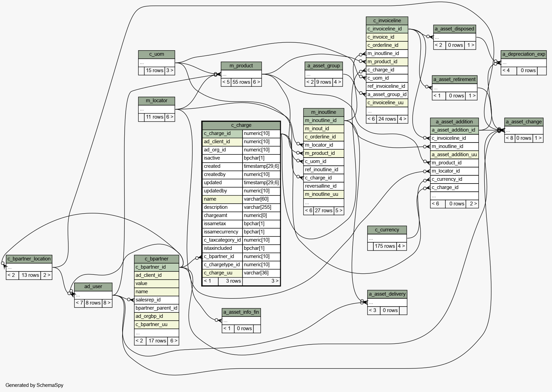Image resolution: width=552 pixels, height=392 pixels.
Task: Select c_currency_id in a_asset_addition
Action: pos(454,179)
